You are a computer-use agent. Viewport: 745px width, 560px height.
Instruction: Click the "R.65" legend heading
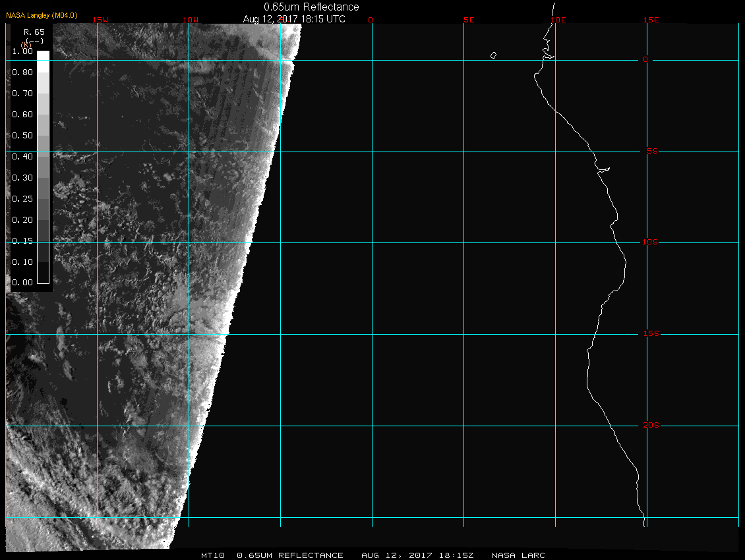click(x=34, y=32)
